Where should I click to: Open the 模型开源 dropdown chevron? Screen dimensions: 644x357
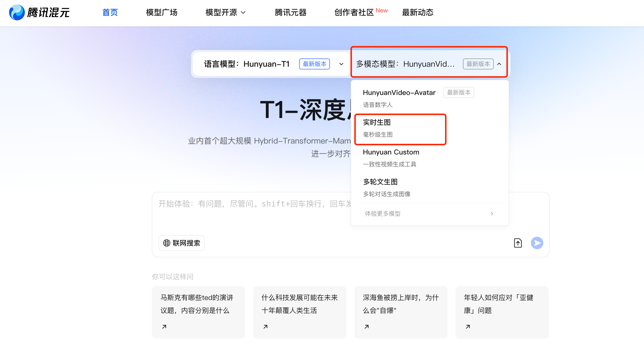point(243,12)
